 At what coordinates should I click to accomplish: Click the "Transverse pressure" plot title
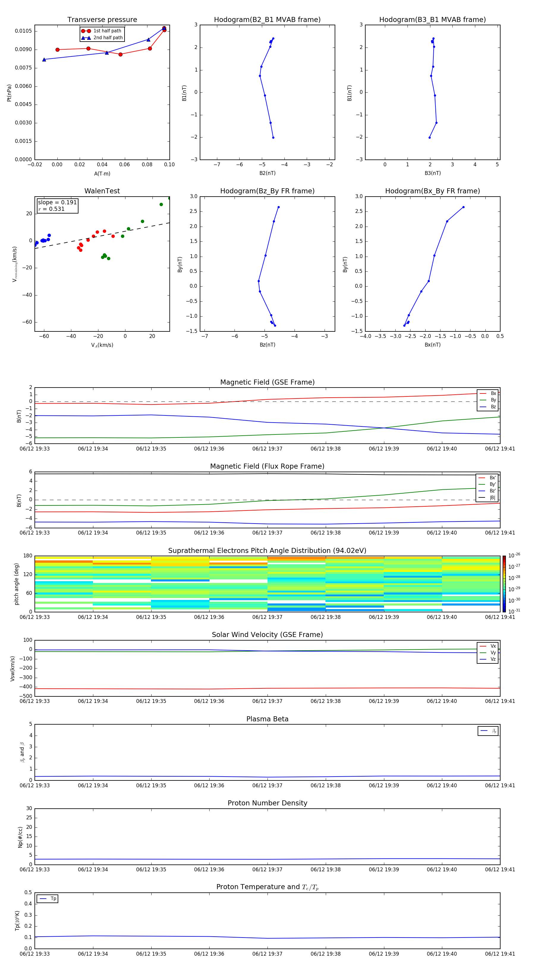[x=102, y=20]
